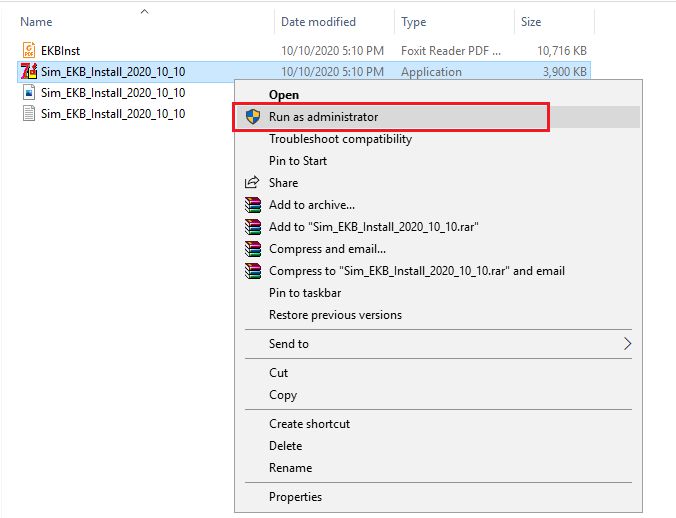Click WinRAR icon next to Add to archive
The height and width of the screenshot is (518, 676).
pos(252,205)
